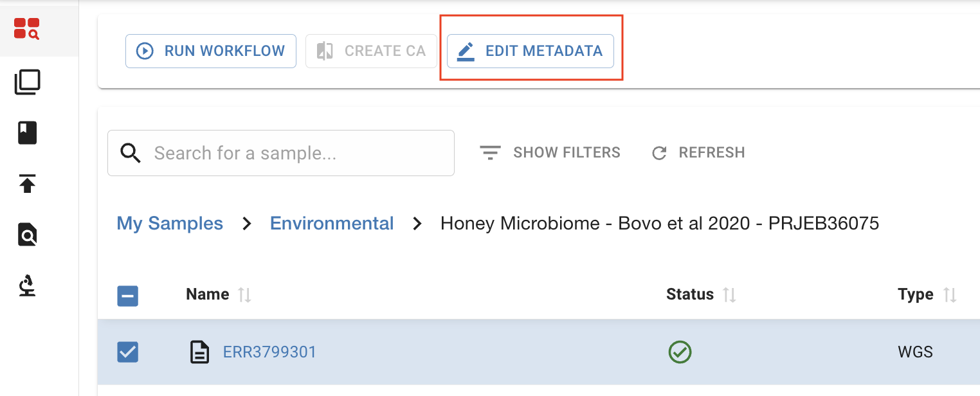Click the ERR3799301 file document icon
This screenshot has height=396, width=980.
point(200,352)
